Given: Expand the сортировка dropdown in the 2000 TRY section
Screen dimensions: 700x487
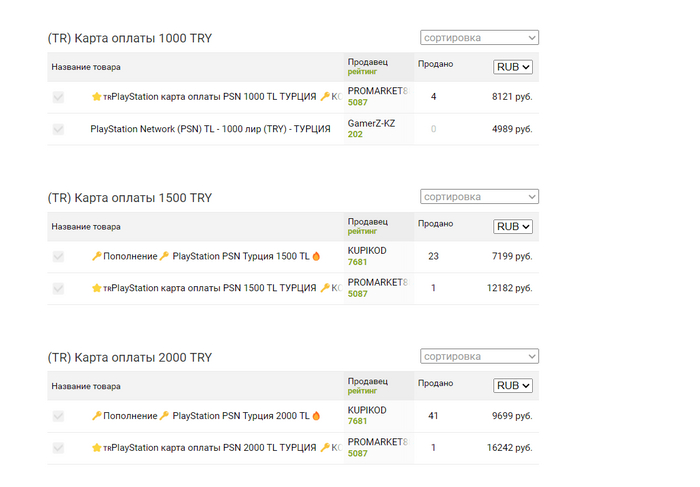Looking at the screenshot, I should (x=479, y=357).
